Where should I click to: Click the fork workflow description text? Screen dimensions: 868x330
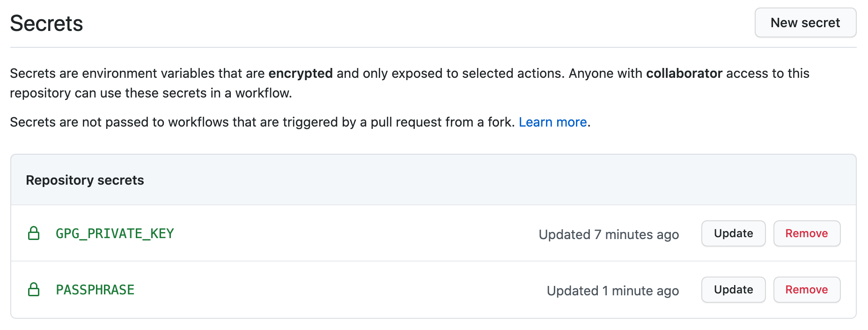[262, 122]
